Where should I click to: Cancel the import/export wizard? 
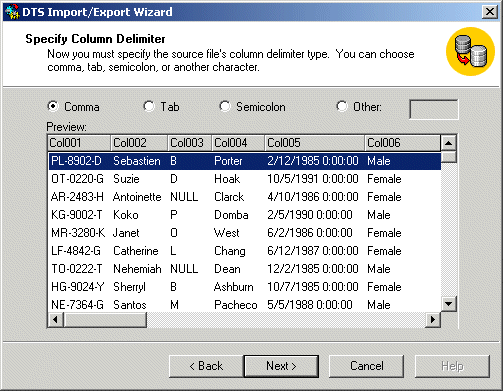[367, 366]
